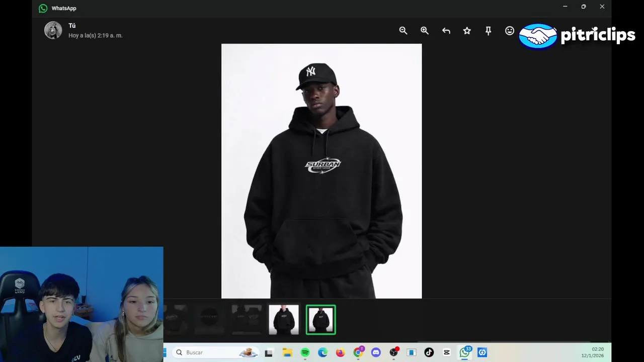This screenshot has width=644, height=362.
Task: Open Discord from the taskbar
Action: pos(376,352)
